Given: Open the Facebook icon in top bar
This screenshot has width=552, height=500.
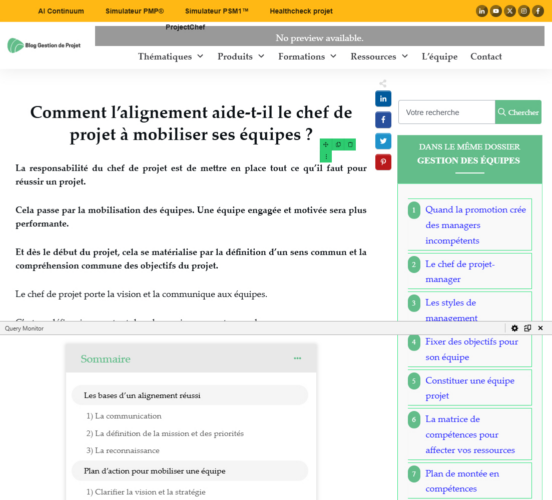Looking at the screenshot, I should 538,11.
